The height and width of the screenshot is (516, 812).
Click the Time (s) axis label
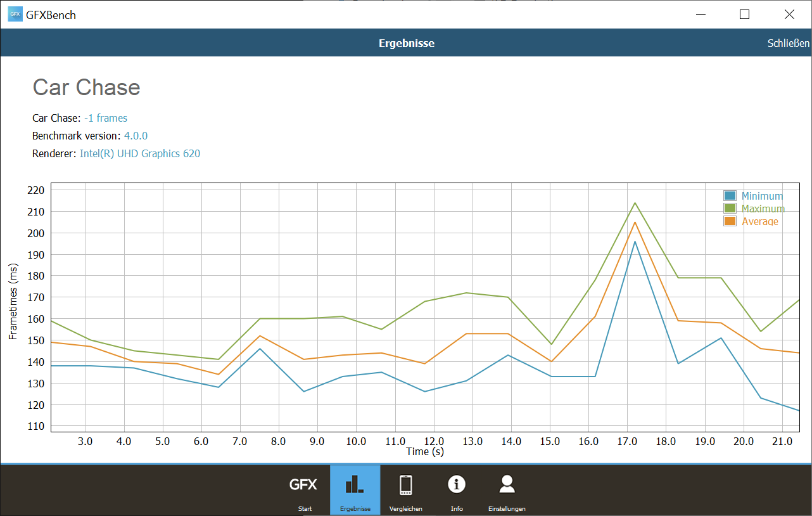tap(424, 452)
